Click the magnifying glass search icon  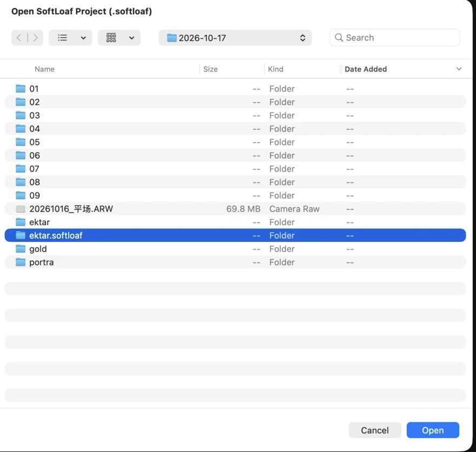(x=339, y=38)
